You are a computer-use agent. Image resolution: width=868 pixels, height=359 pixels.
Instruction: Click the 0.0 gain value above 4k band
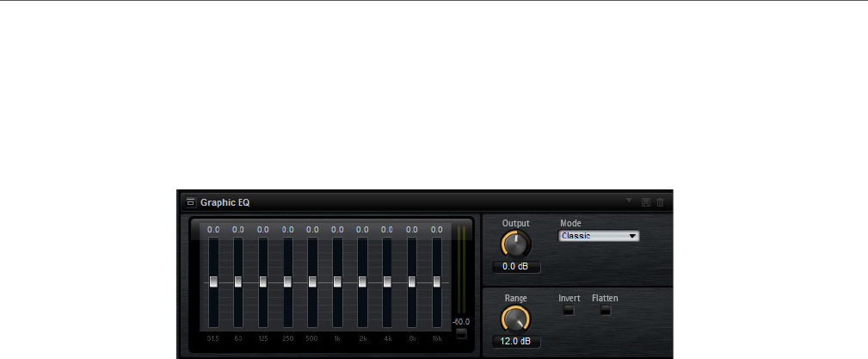tap(387, 229)
